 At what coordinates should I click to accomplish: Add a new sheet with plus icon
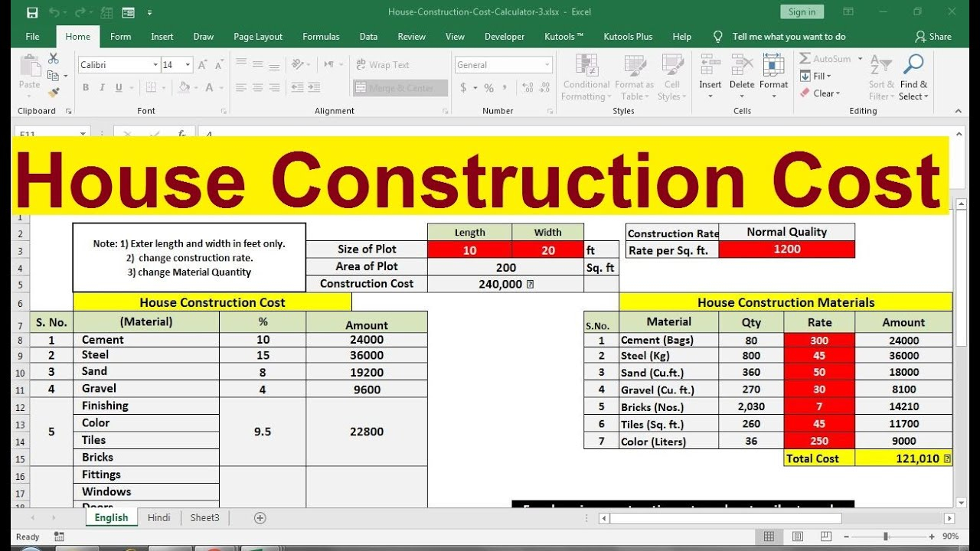point(260,518)
